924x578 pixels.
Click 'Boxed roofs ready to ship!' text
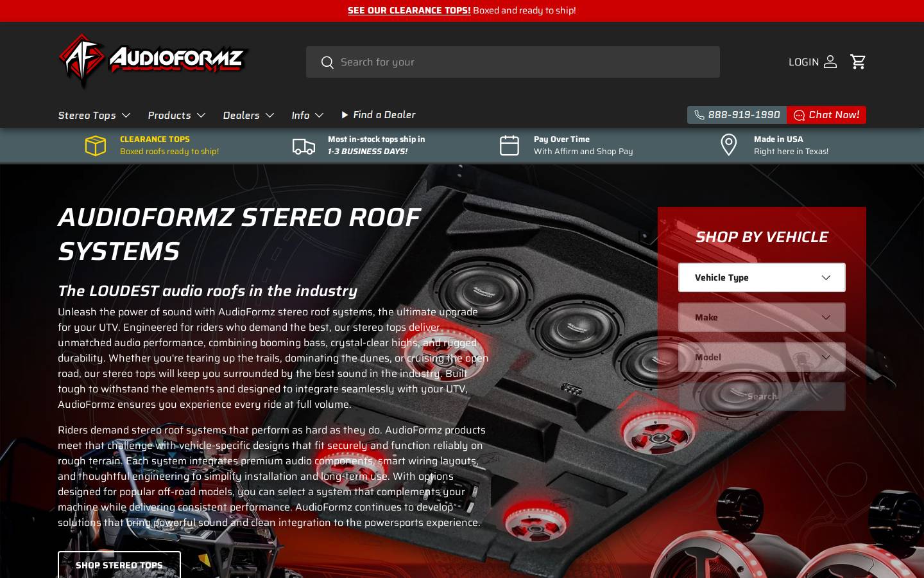[x=169, y=152]
